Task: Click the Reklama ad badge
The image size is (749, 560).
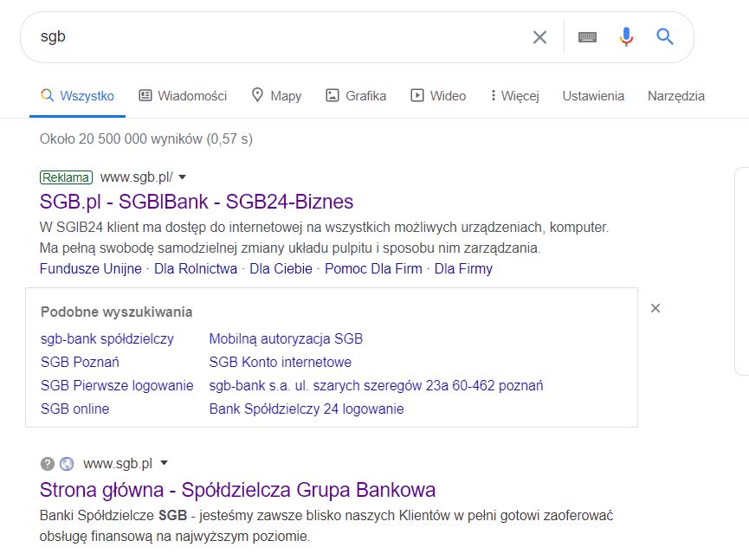Action: point(66,177)
